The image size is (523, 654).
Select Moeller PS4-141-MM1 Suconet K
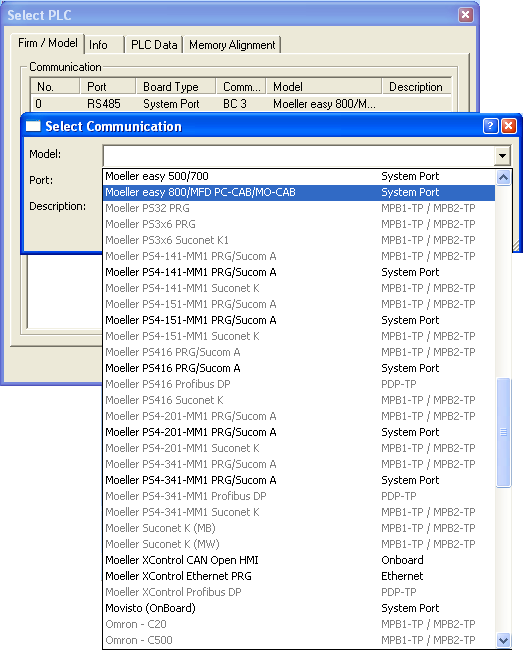(x=299, y=288)
